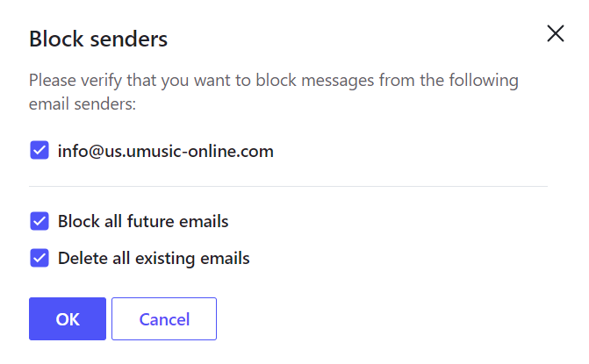Click the horizontal divider under the sender address
589x364 pixels.
[288, 186]
